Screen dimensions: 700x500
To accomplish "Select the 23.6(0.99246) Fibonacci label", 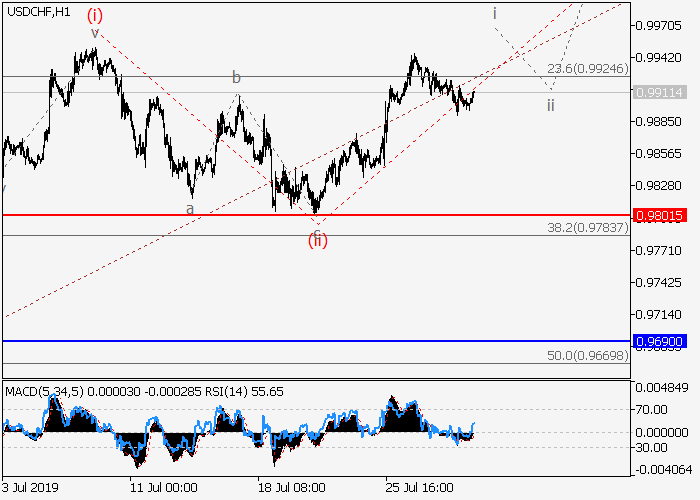I will (587, 69).
